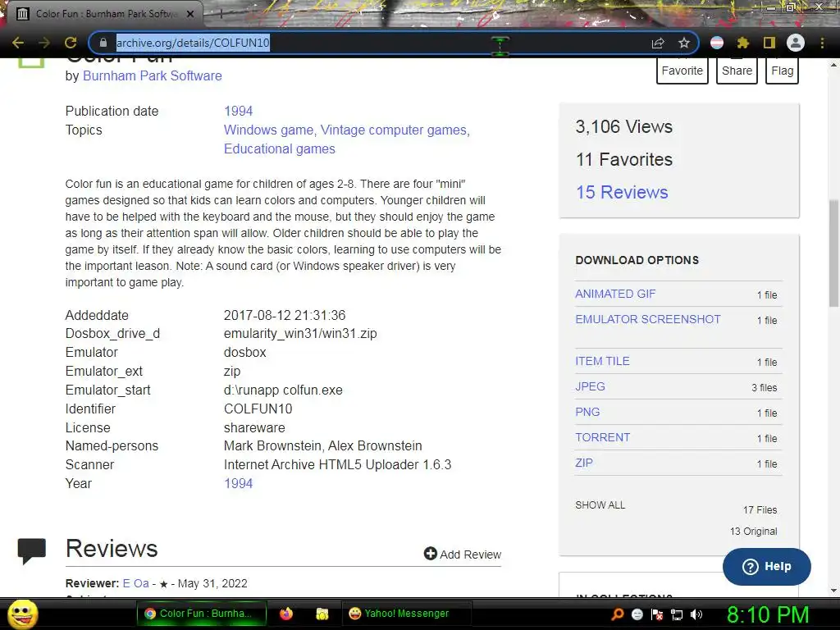Open the blue Help button
Screen dimensions: 840x630
click(767, 566)
